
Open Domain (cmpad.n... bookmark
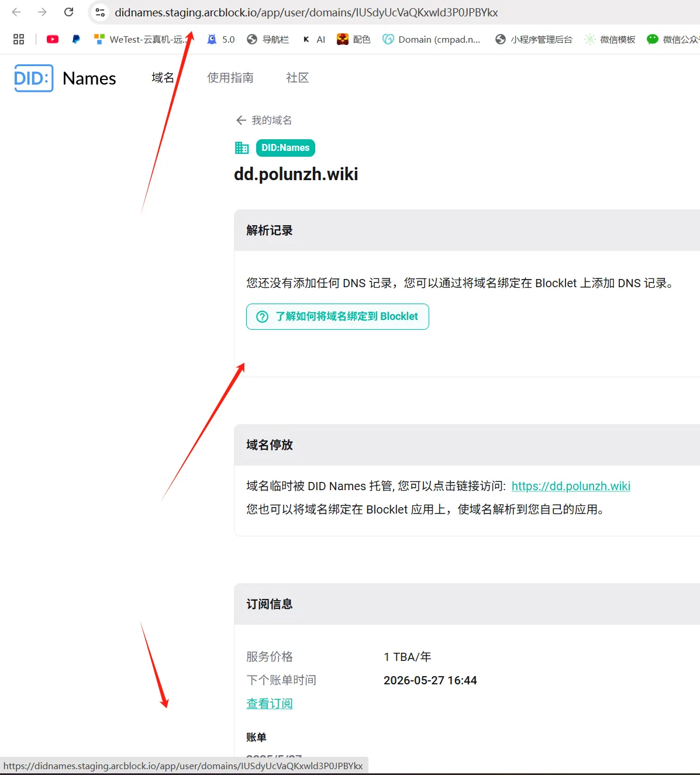click(x=432, y=39)
